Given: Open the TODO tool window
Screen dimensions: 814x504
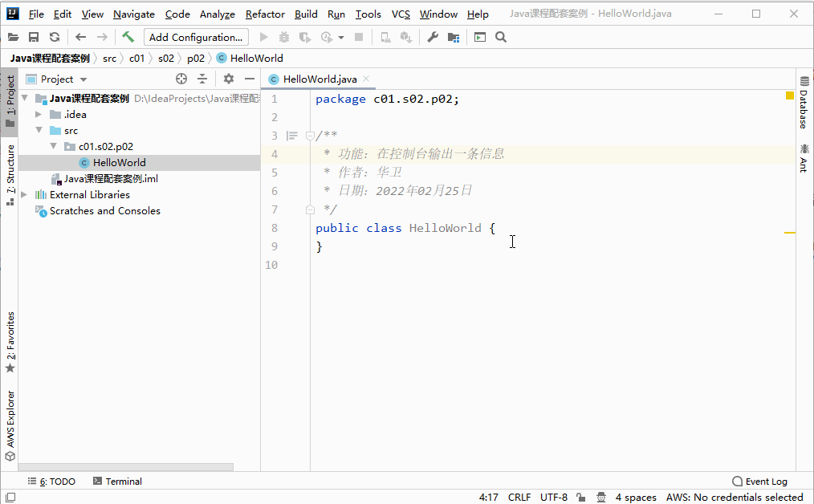Looking at the screenshot, I should click(x=51, y=482).
